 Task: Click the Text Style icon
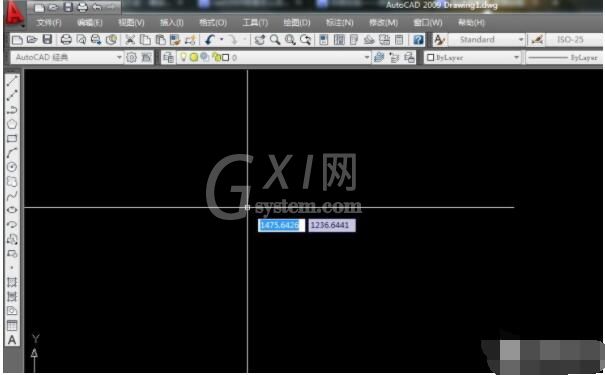pos(439,40)
